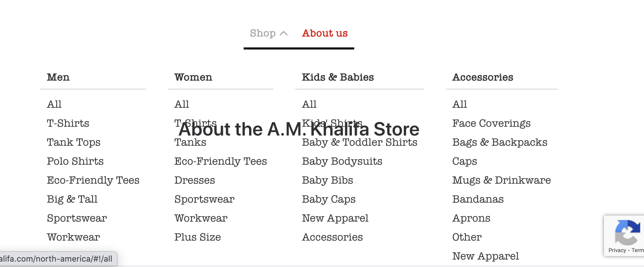Open Face Coverings accessories
This screenshot has height=267, width=644.
click(491, 123)
